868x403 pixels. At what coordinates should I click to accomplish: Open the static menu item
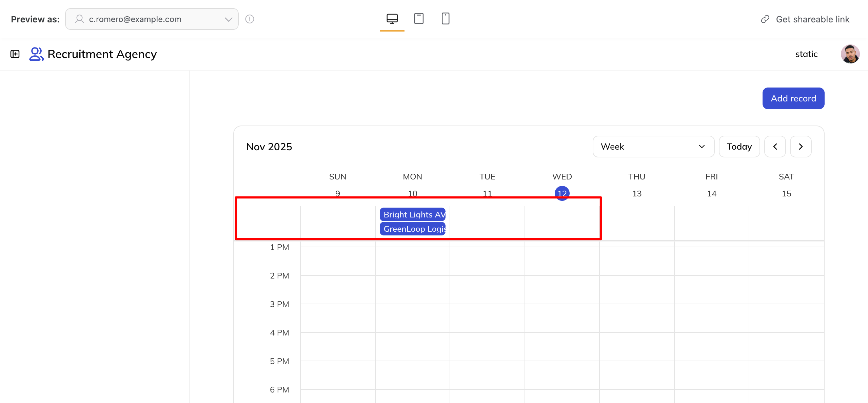pyautogui.click(x=806, y=54)
